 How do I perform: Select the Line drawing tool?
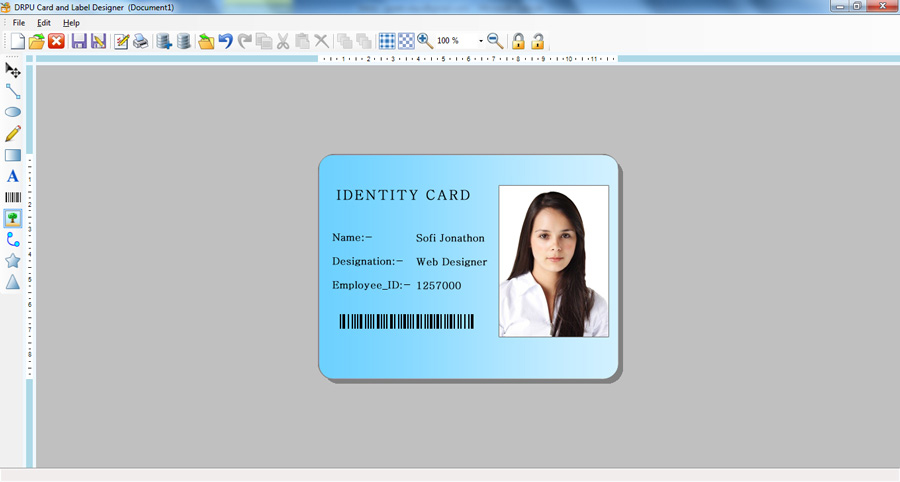(13, 91)
